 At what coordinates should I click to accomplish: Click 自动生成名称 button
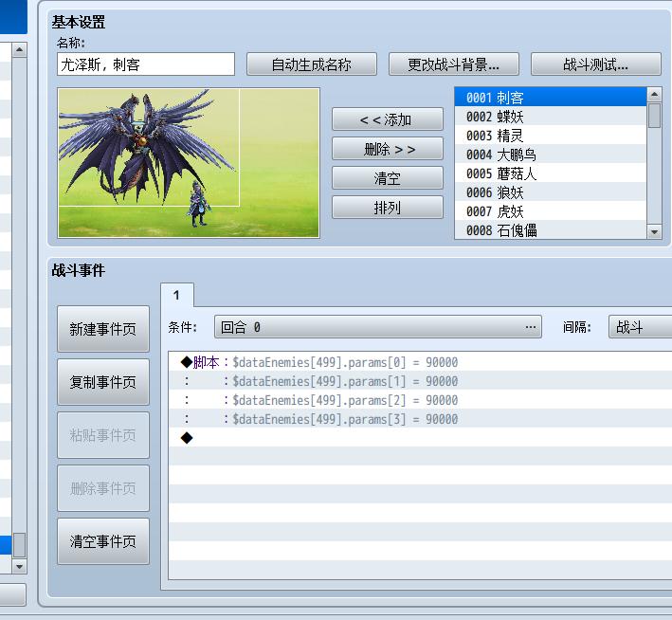click(312, 64)
